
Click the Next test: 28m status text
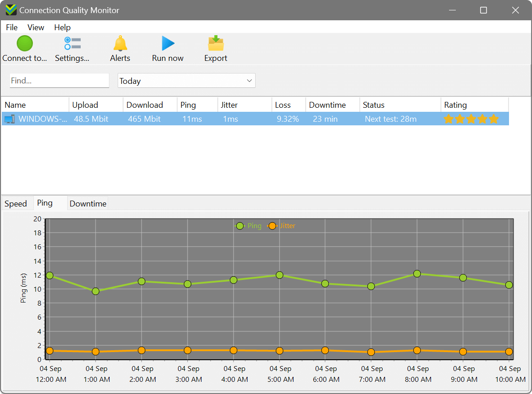pos(390,119)
